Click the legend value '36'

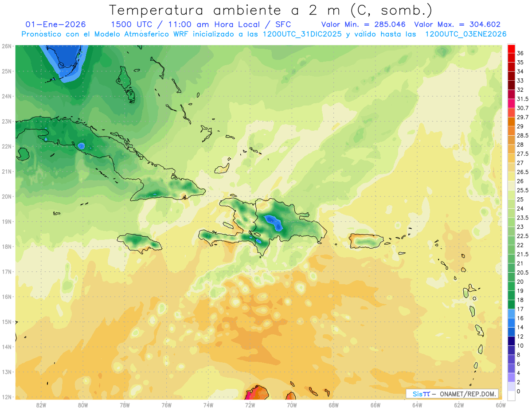click(x=520, y=53)
